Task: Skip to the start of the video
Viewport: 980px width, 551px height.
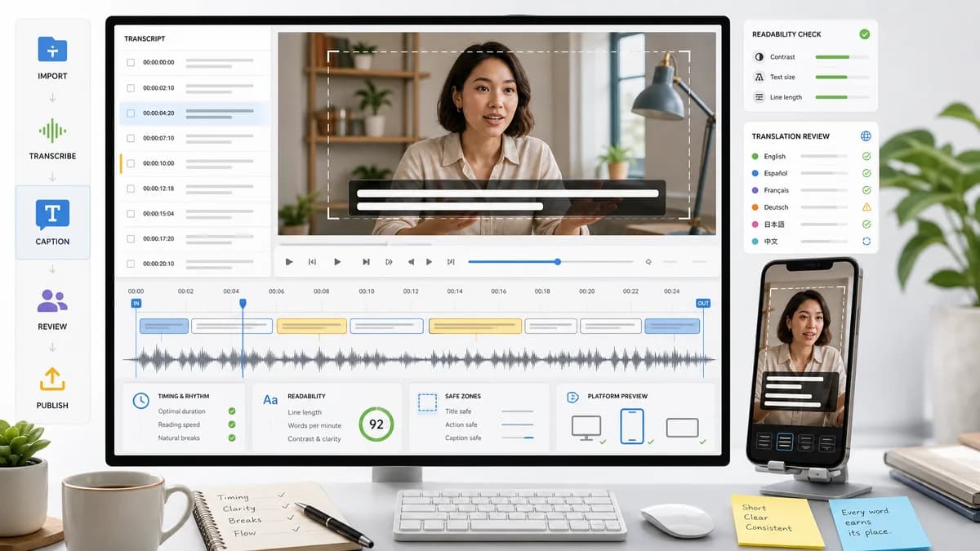Action: (312, 262)
